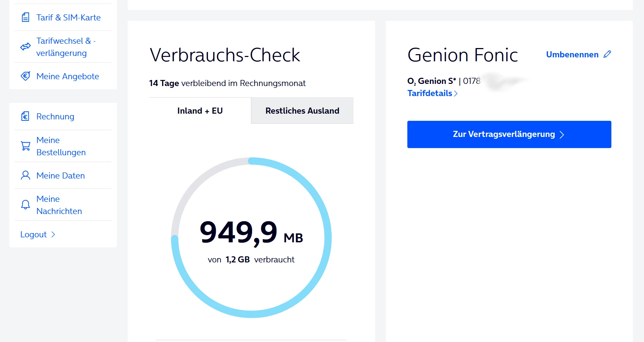This screenshot has height=342, width=644.
Task: Click the Meine Nachrichten bell icon
Action: 25,205
